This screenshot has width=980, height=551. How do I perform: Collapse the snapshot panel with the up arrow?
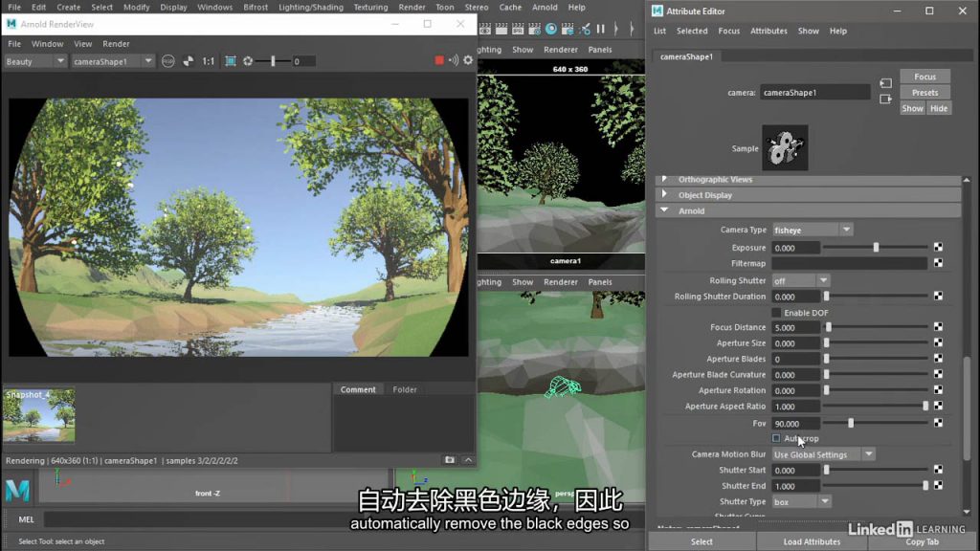point(467,460)
